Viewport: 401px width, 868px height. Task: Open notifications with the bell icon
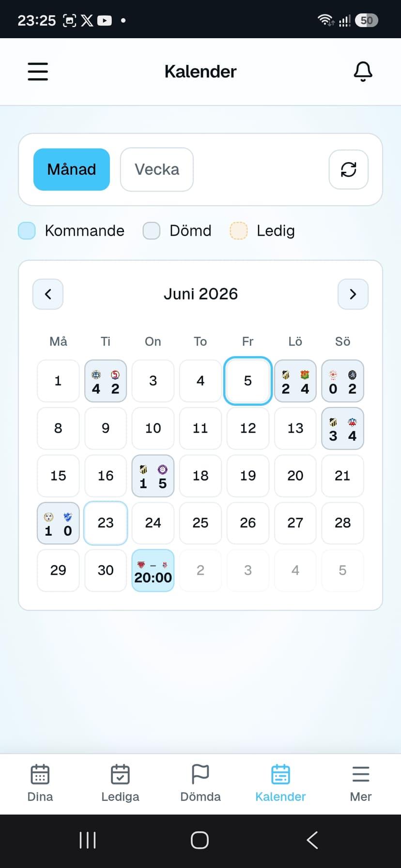point(363,72)
